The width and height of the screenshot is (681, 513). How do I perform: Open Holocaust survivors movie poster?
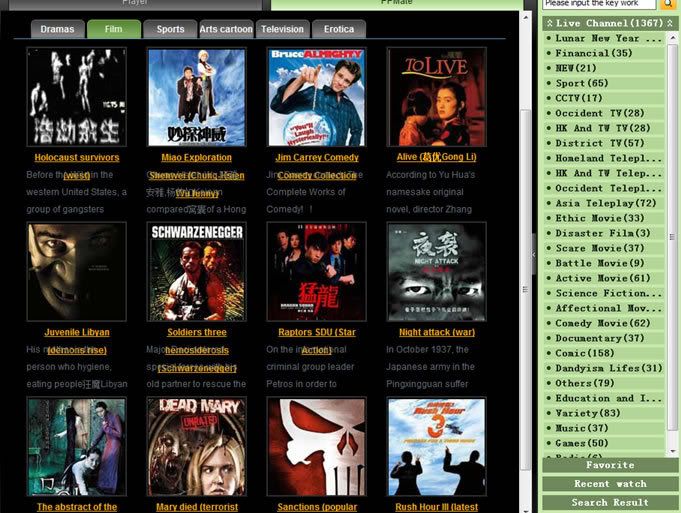pos(76,97)
